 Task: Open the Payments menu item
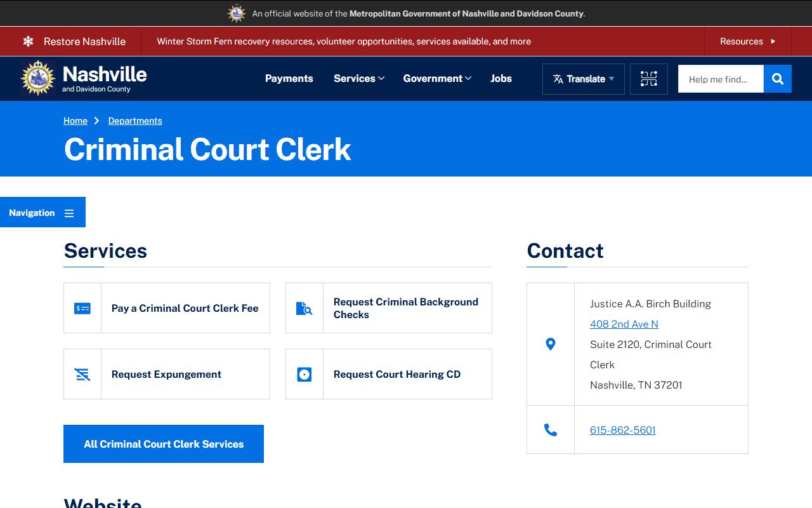[x=289, y=79]
